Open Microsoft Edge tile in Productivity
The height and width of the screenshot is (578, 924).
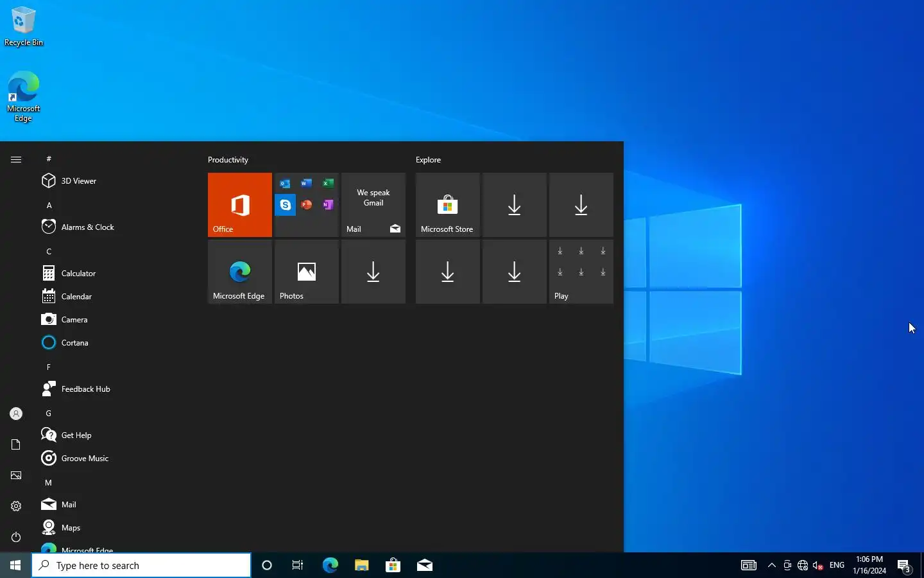tap(240, 272)
